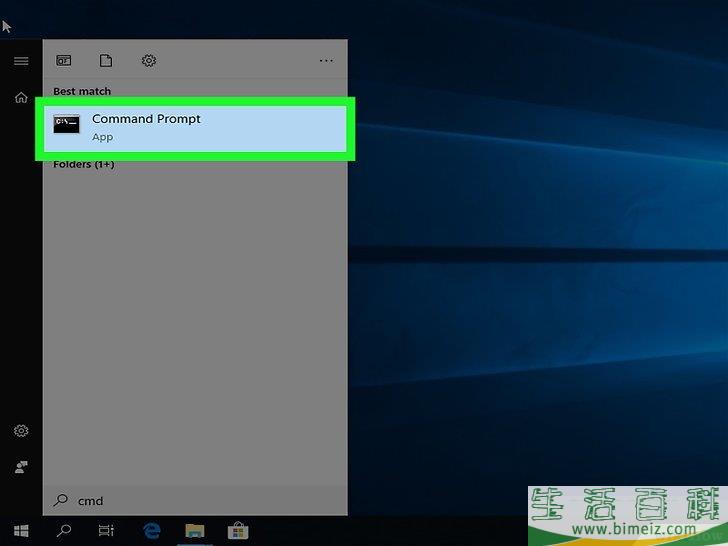Filter results by Apps icon
Image resolution: width=728 pixels, height=546 pixels.
[x=64, y=61]
